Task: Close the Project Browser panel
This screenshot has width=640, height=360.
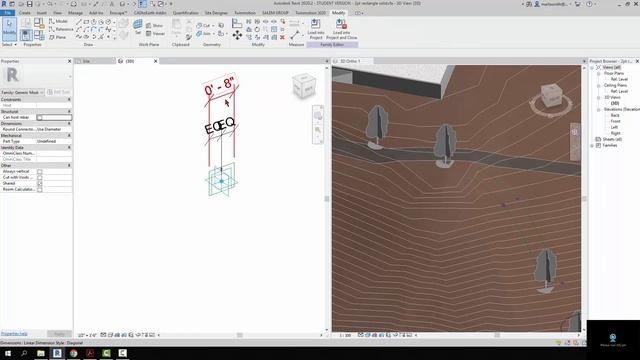Action: tap(637, 61)
